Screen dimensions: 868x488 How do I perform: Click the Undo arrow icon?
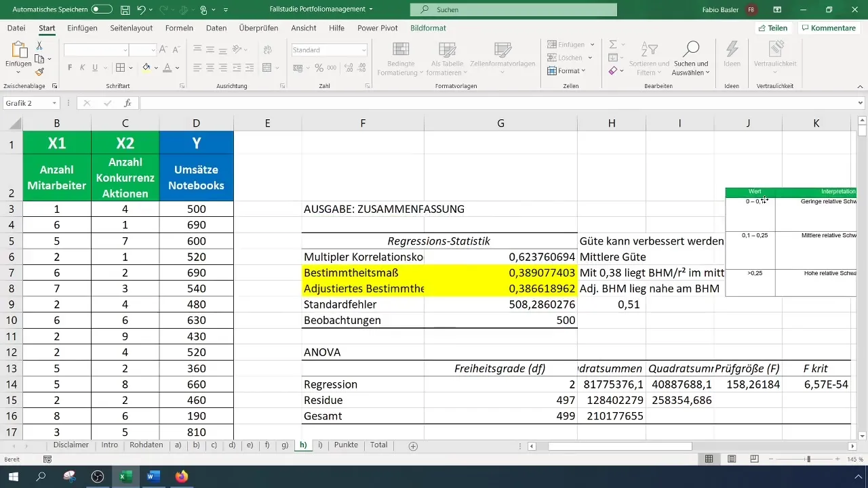click(141, 10)
